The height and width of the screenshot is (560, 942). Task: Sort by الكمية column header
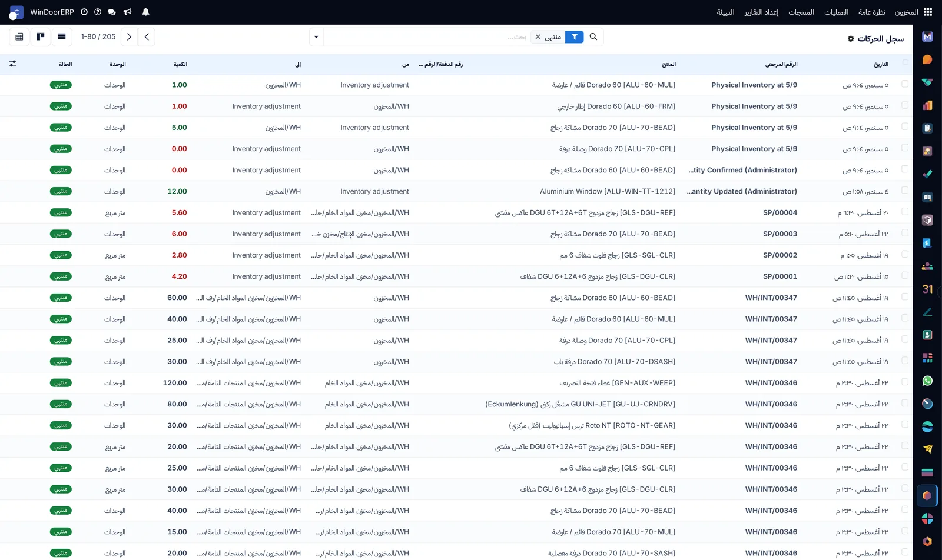[x=180, y=64]
